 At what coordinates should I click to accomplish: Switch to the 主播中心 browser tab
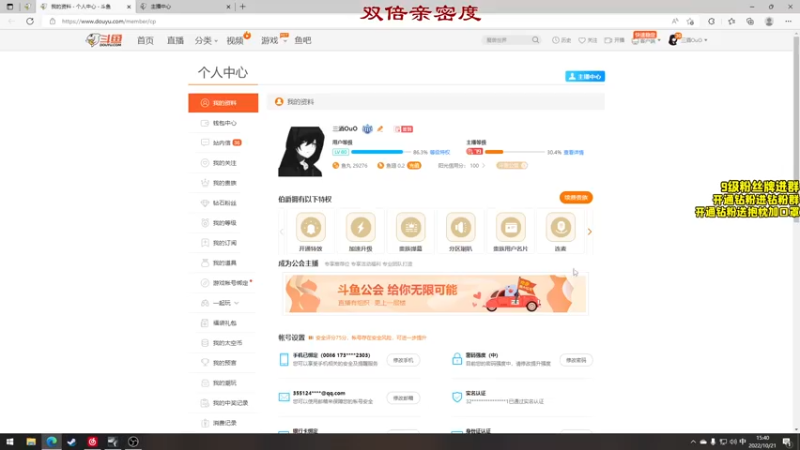click(x=184, y=7)
